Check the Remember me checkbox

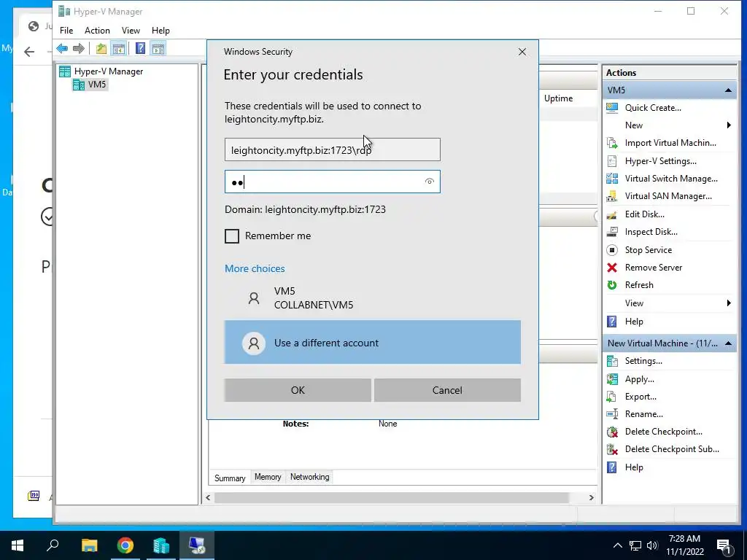point(232,236)
